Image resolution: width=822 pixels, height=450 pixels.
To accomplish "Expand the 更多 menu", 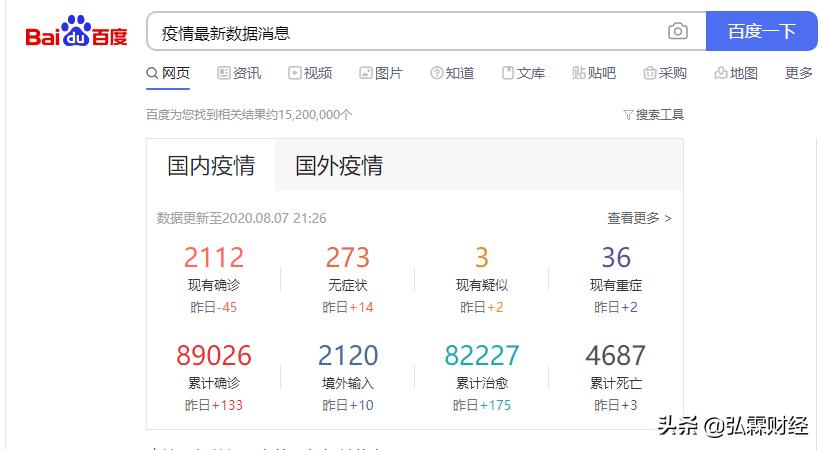I will (x=798, y=73).
